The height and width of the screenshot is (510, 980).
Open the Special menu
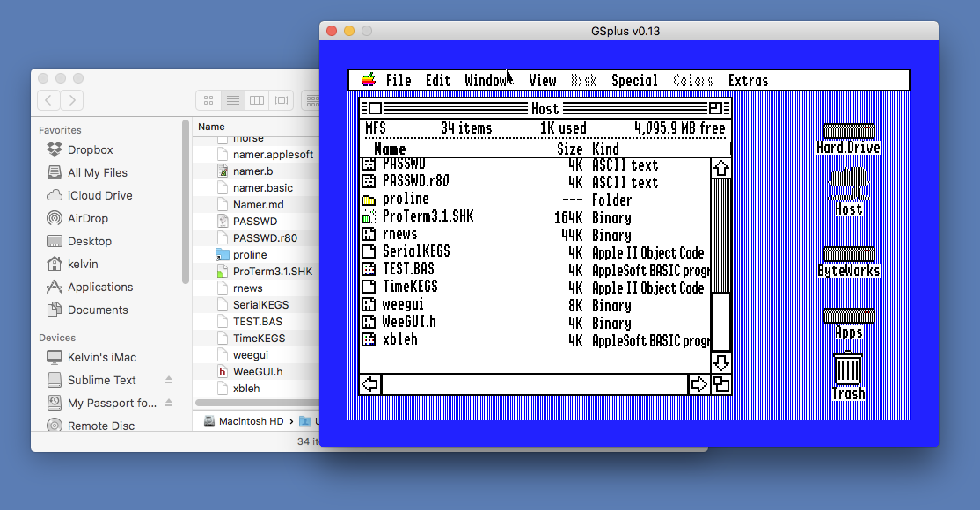[x=634, y=80]
